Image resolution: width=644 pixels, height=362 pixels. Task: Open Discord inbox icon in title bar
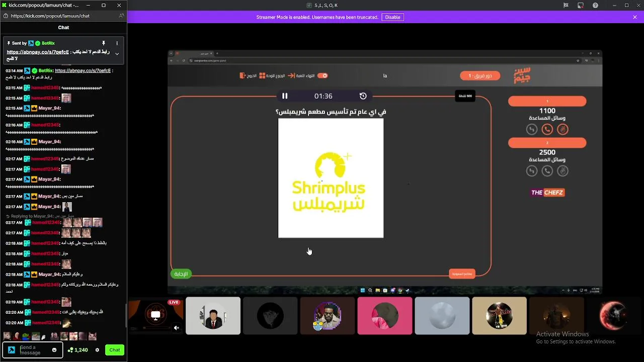point(566,6)
